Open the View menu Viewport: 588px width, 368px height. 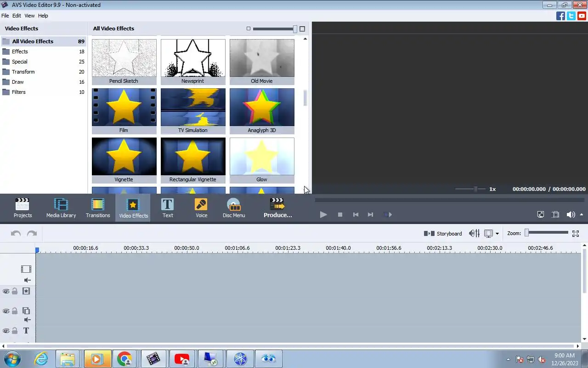tap(29, 16)
